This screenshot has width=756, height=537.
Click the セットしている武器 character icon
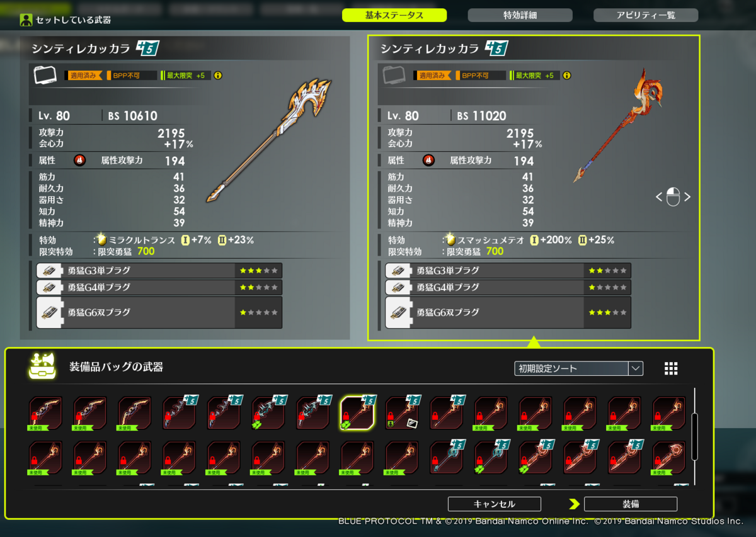pyautogui.click(x=26, y=20)
